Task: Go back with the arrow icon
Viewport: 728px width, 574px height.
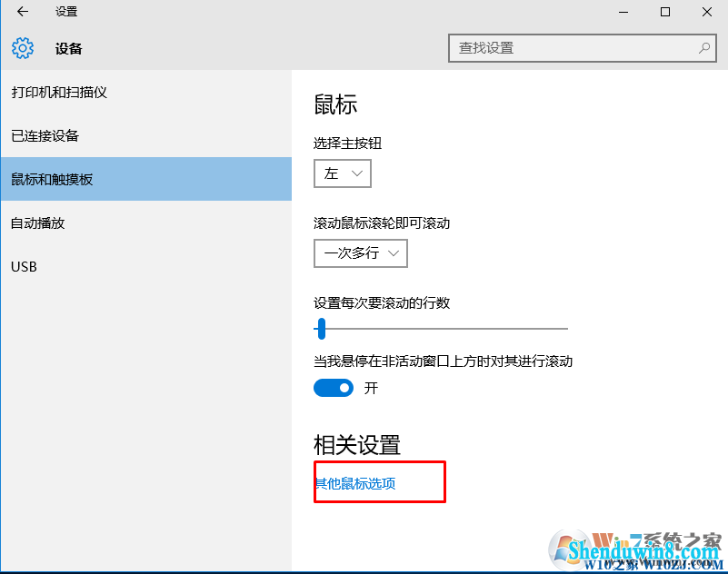Action: (x=23, y=12)
